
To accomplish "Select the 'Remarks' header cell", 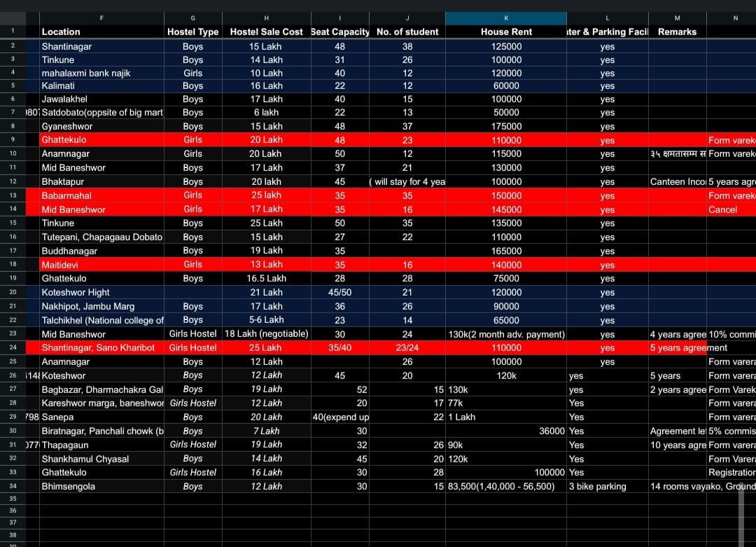I will 677,32.
